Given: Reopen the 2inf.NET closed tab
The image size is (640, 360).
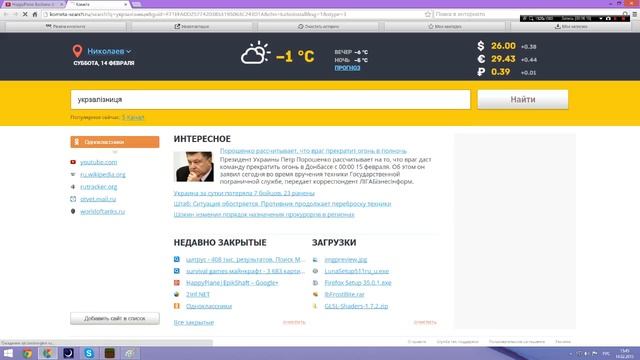Looking at the screenshot, I should (198, 294).
